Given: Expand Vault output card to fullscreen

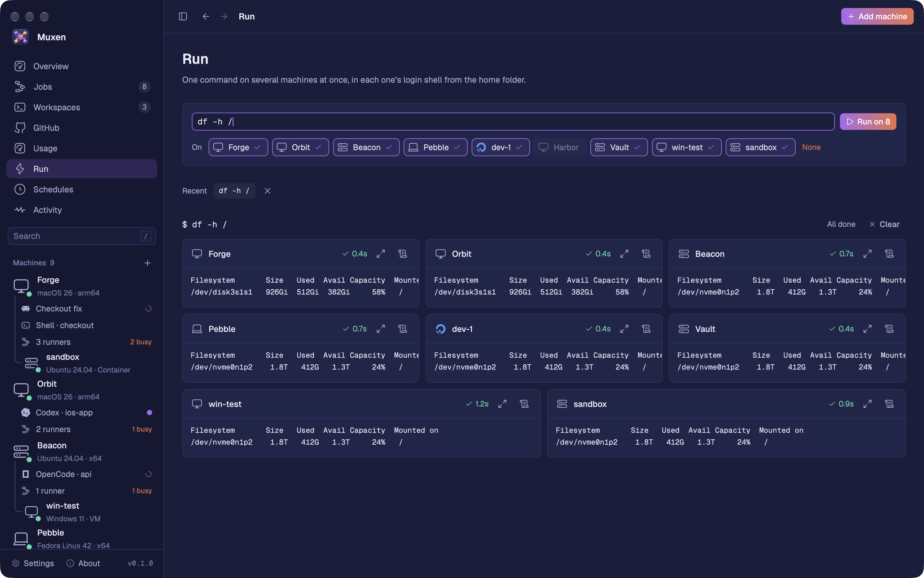Looking at the screenshot, I should [868, 329].
